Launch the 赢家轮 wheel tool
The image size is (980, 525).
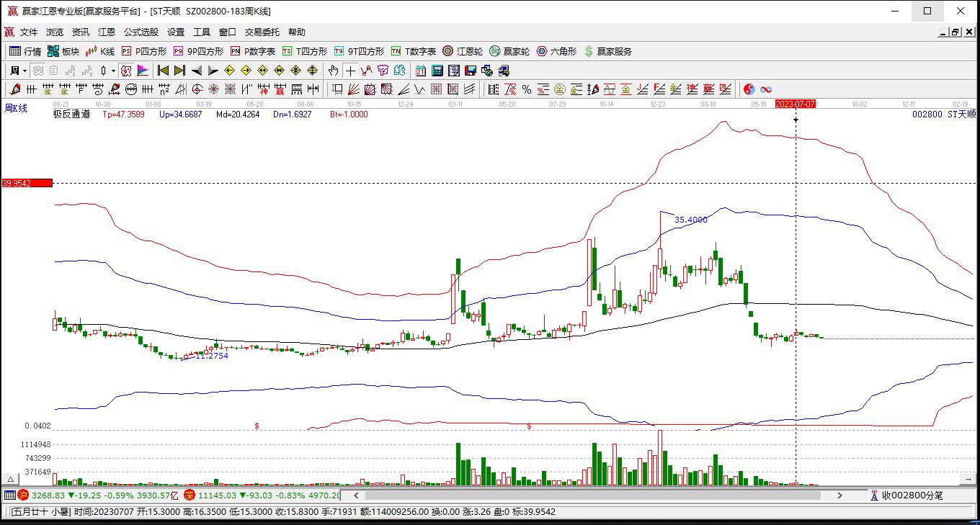coord(509,51)
